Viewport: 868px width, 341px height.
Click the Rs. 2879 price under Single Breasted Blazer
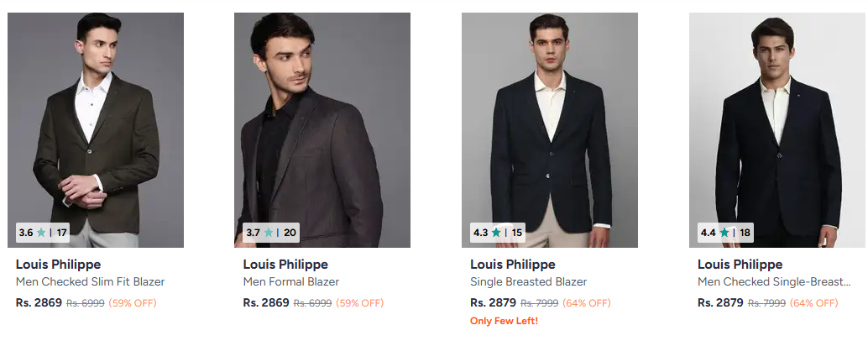[x=494, y=302]
